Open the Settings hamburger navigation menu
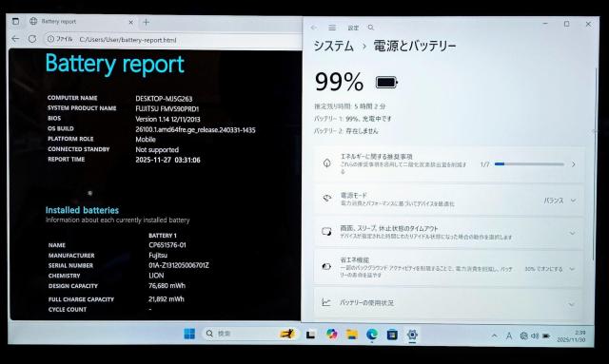609x364 pixels. 332,28
